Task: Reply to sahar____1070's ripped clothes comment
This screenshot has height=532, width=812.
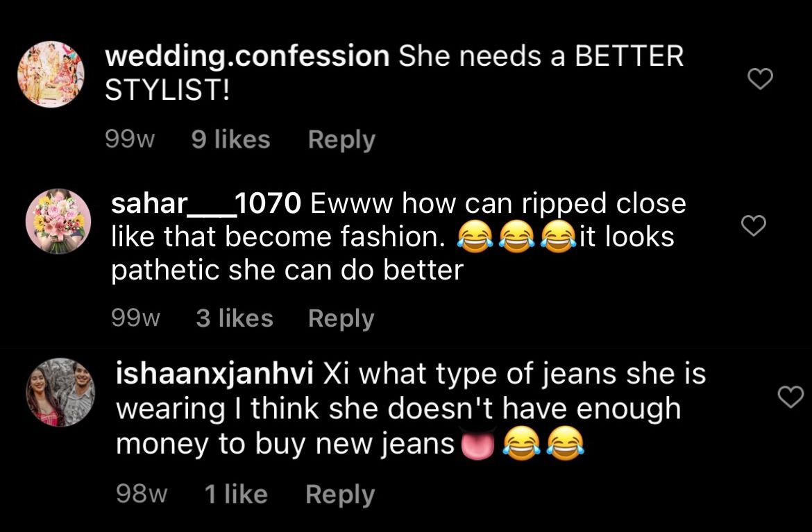Action: click(341, 318)
